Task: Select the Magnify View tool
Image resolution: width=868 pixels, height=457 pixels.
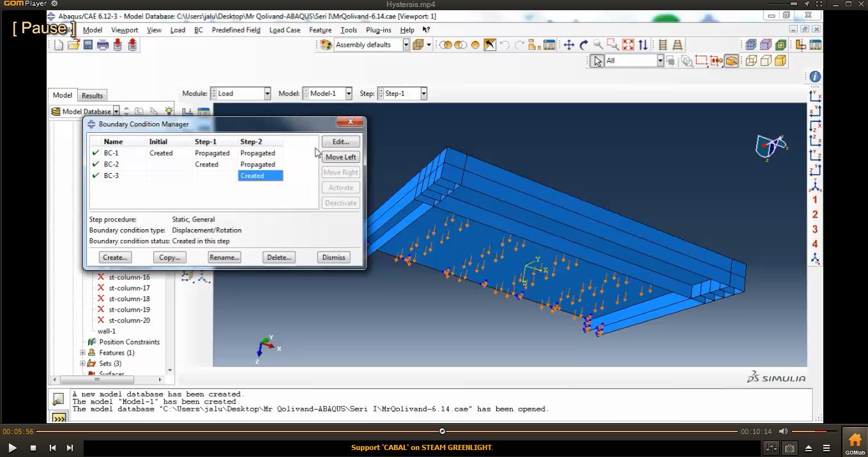Action: coord(598,45)
